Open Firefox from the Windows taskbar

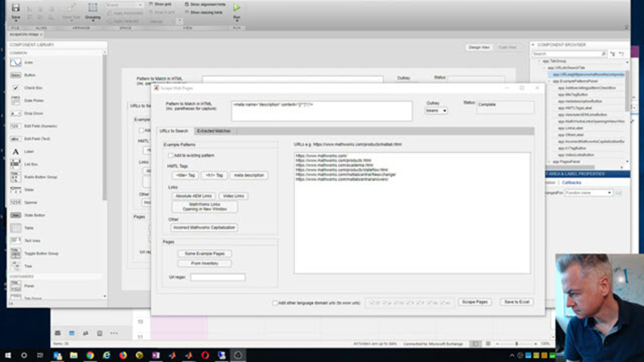pyautogui.click(x=123, y=355)
